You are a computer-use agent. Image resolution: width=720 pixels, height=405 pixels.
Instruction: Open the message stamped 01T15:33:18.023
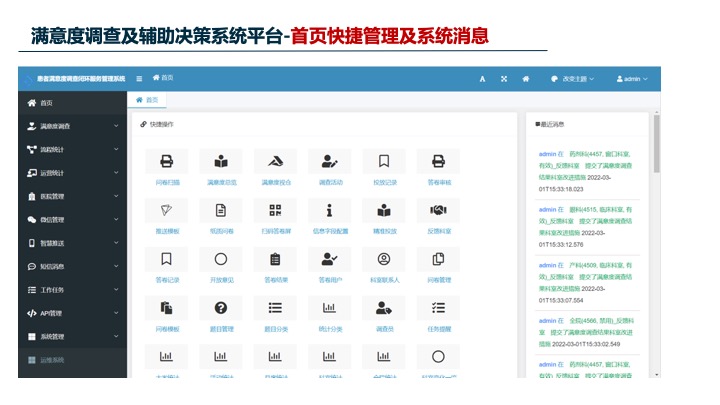(x=586, y=171)
